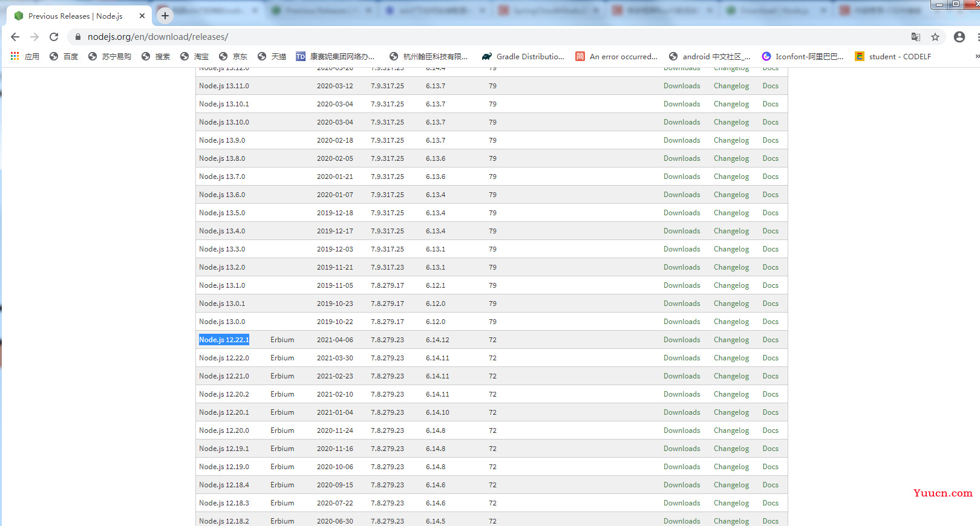Open the Gradle Distributions bookmark

(x=523, y=56)
